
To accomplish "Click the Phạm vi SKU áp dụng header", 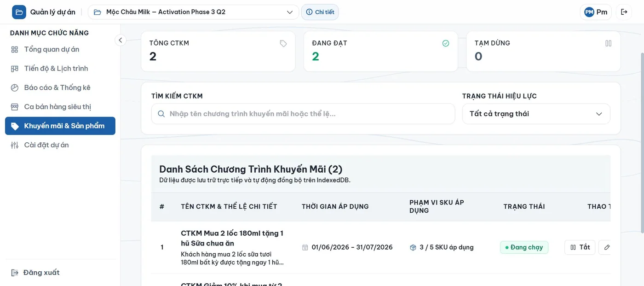I will (437, 206).
